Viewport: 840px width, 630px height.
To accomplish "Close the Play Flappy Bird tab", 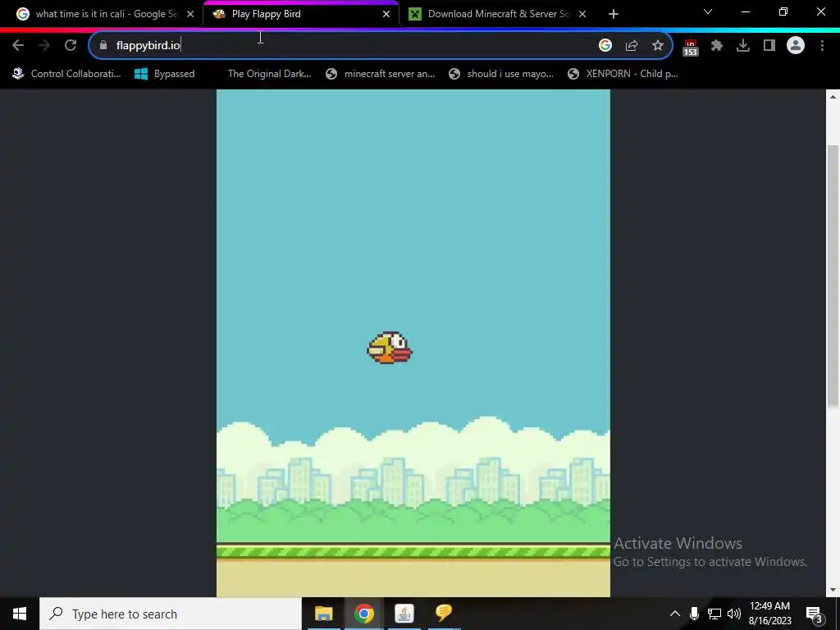I will (x=386, y=14).
